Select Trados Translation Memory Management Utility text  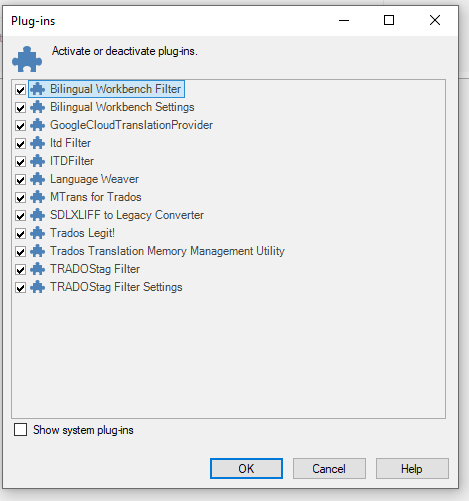tap(167, 251)
